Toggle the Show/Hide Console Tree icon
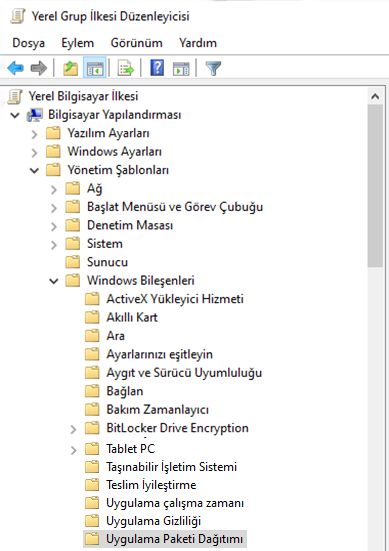The height and width of the screenshot is (551, 389). [95, 68]
